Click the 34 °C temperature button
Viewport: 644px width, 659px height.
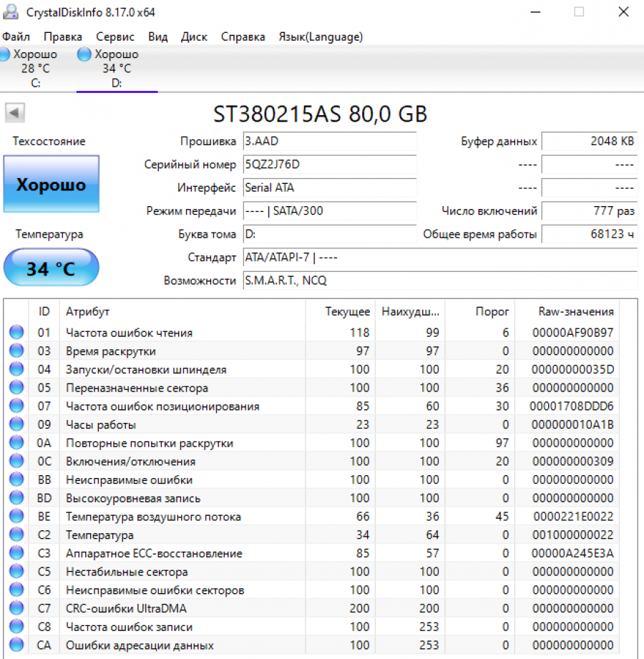[52, 268]
